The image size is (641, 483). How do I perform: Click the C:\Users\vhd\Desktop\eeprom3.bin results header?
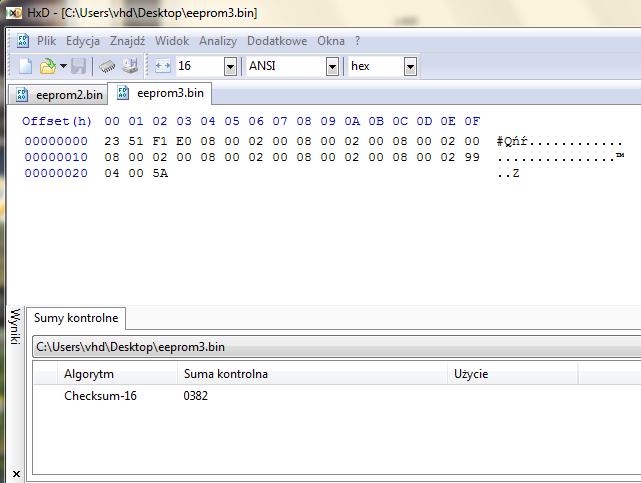pos(336,347)
